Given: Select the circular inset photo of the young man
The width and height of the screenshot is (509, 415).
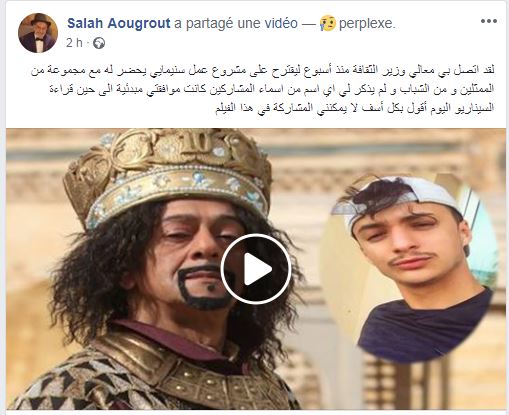Looking at the screenshot, I should pyautogui.click(x=409, y=268).
